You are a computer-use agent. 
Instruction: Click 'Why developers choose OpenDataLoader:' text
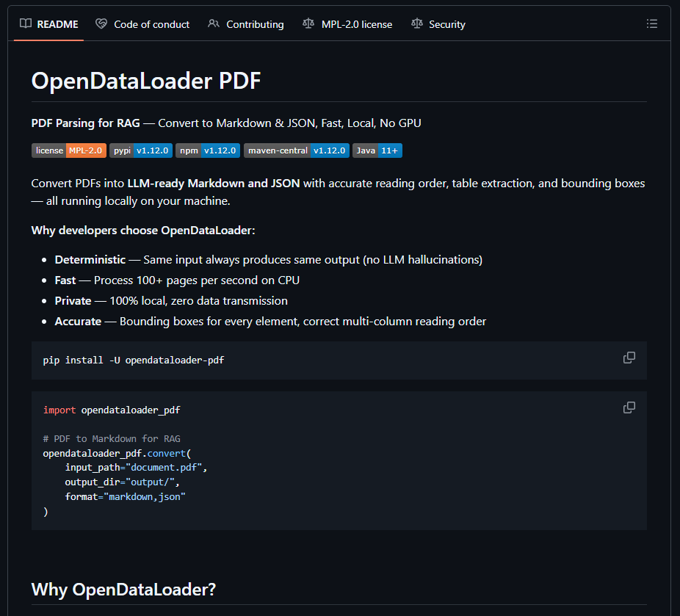(x=143, y=231)
